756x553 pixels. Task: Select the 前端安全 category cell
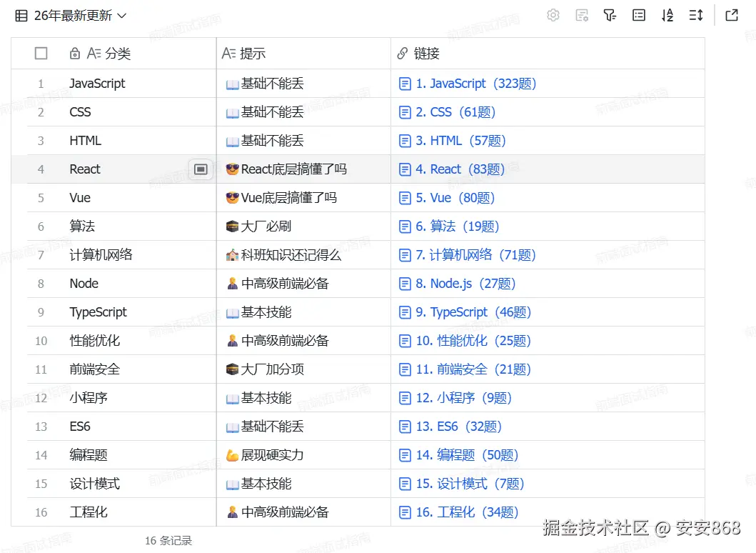click(x=135, y=369)
